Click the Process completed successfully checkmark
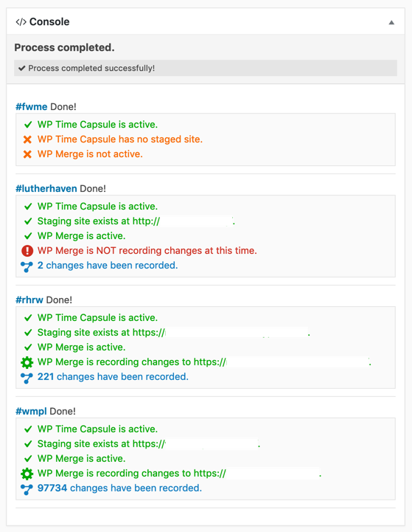Image resolution: width=412 pixels, height=532 pixels. 22,68
